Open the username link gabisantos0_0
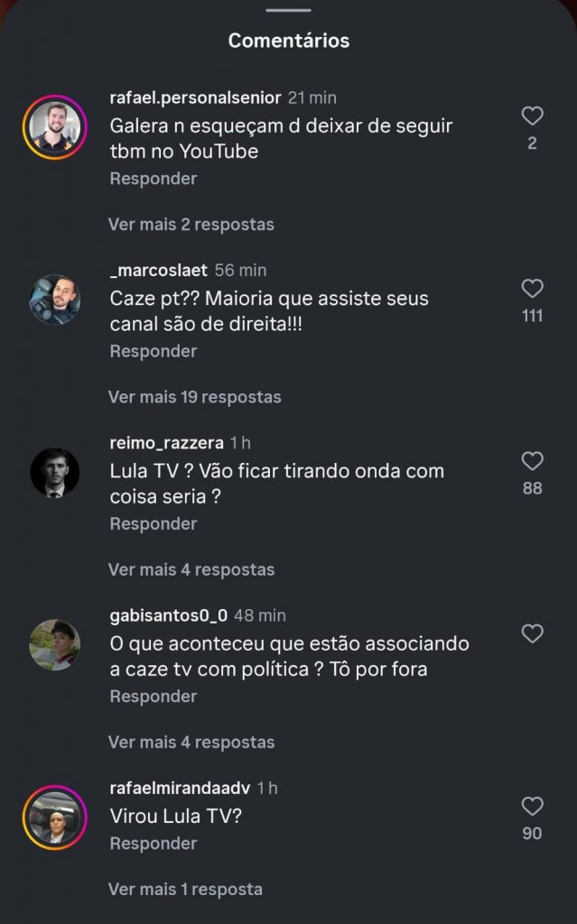The width and height of the screenshot is (577, 924). point(169,615)
